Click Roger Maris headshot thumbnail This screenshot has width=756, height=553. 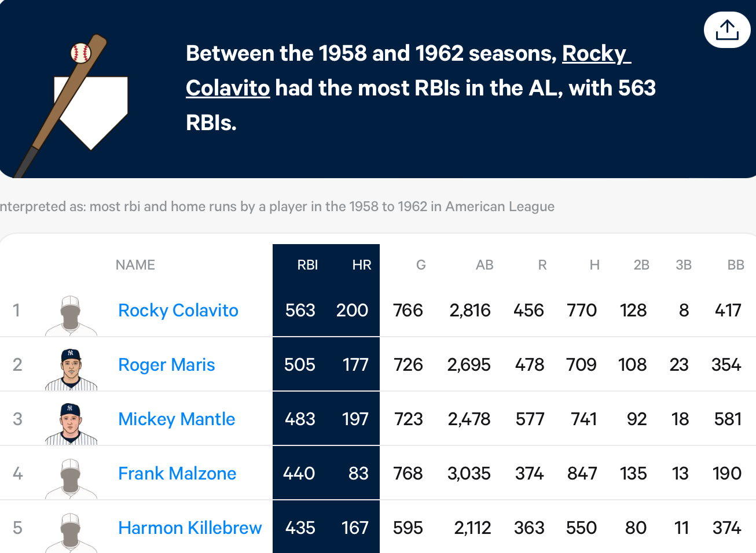pos(71,369)
